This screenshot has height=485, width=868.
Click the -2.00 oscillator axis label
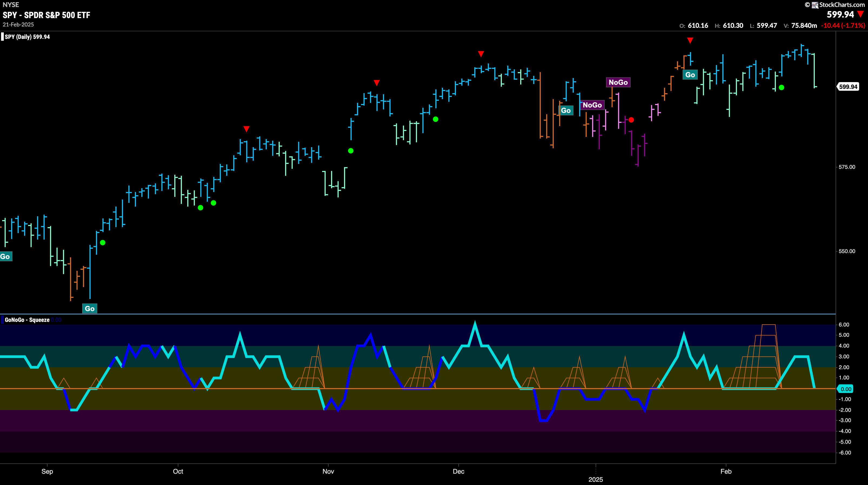coord(845,410)
